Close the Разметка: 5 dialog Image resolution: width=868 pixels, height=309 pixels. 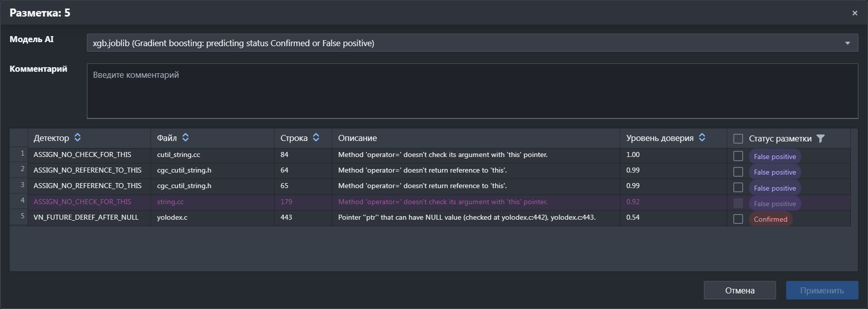click(x=854, y=13)
